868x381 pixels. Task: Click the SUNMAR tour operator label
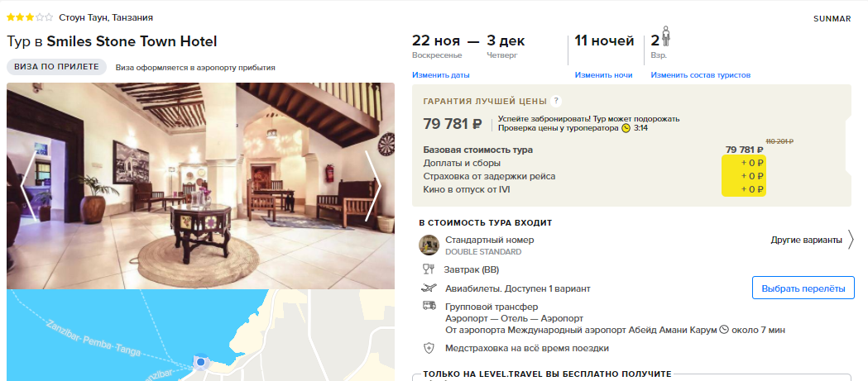click(x=832, y=19)
